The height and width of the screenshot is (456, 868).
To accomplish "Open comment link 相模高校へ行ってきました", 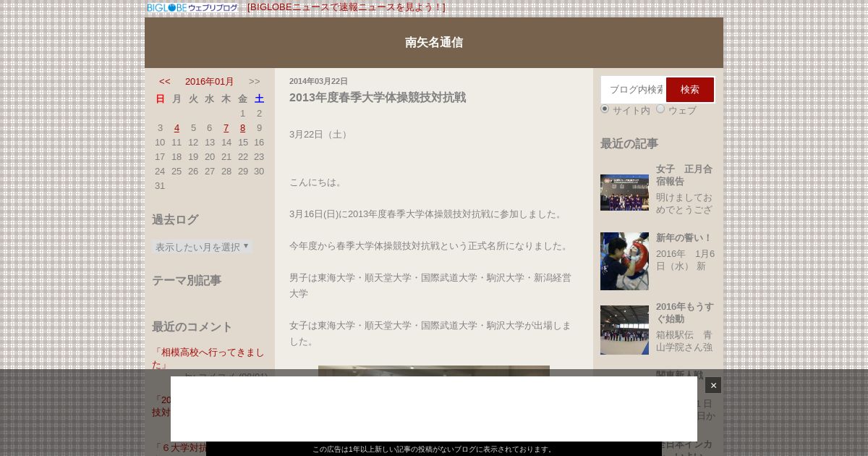I will coord(208,358).
